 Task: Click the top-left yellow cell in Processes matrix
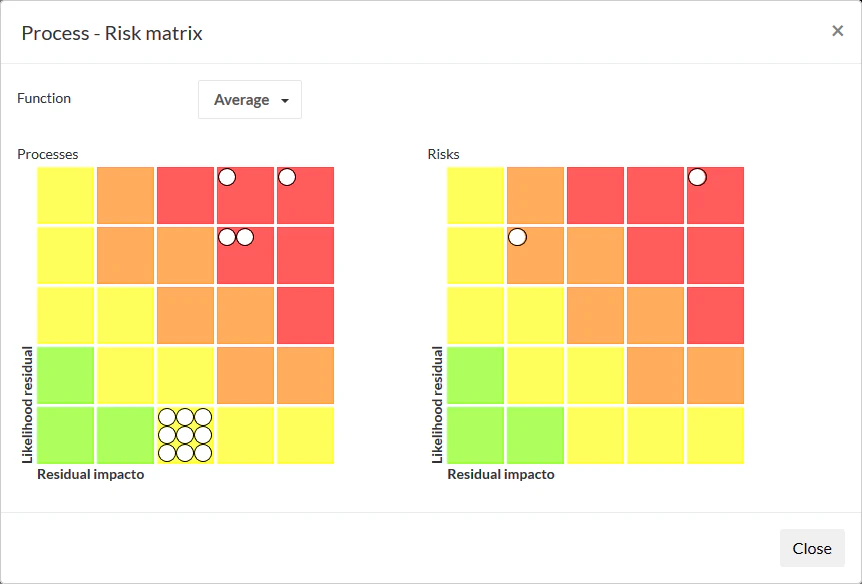[65, 195]
